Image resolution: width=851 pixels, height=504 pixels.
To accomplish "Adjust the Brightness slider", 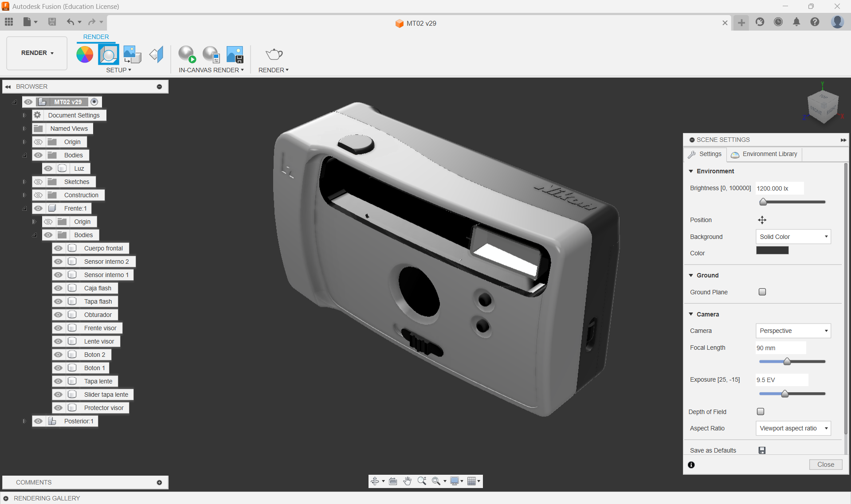I will click(763, 202).
